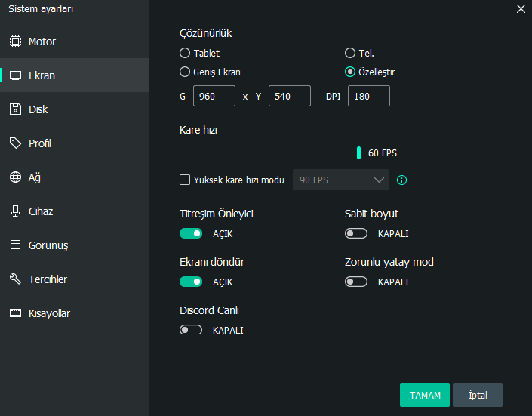Click the Tercihler wrench icon
Viewport: 532px width, 416px height.
(x=15, y=279)
